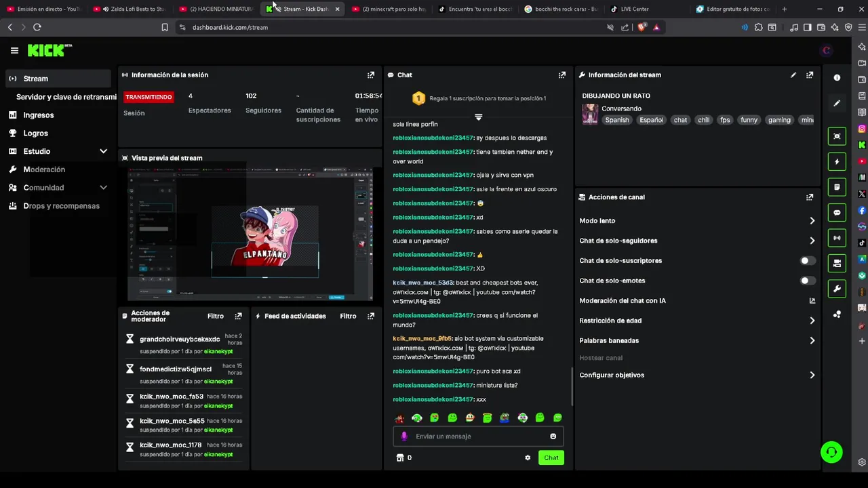868x488 pixels.
Task: Toggle Chat de solo-suscriptores switch
Action: [807, 261]
